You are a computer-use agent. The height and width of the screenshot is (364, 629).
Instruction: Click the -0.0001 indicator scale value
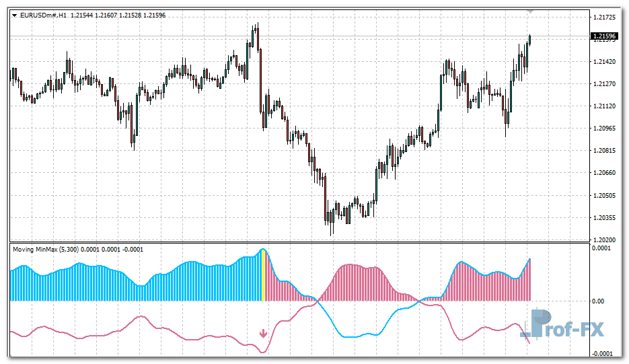602,354
